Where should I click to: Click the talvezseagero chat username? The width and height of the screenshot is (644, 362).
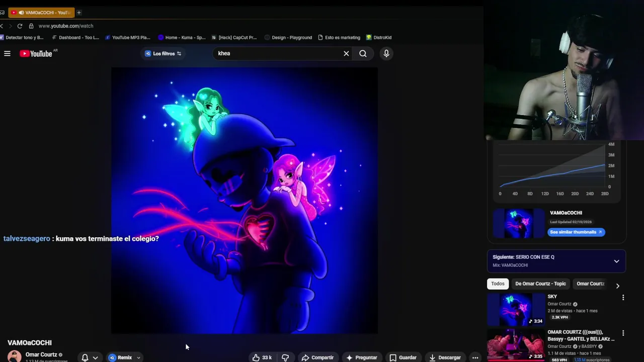[27, 239]
